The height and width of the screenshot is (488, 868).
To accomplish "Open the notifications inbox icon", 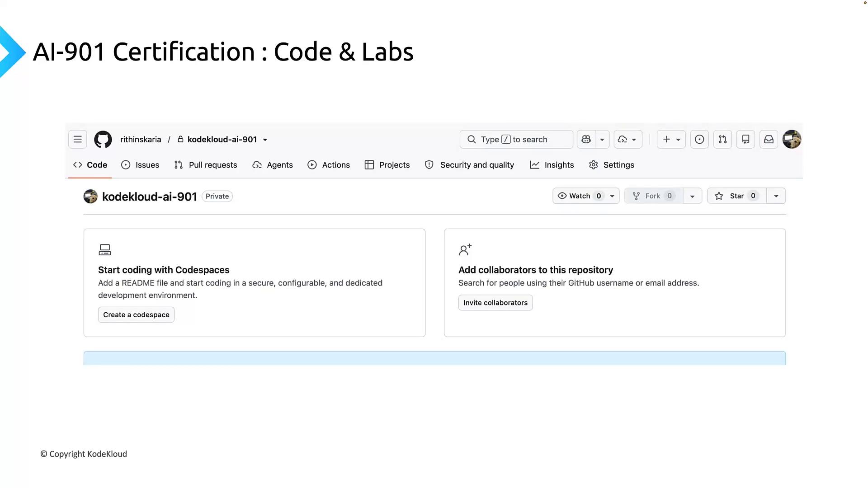I will pos(769,139).
